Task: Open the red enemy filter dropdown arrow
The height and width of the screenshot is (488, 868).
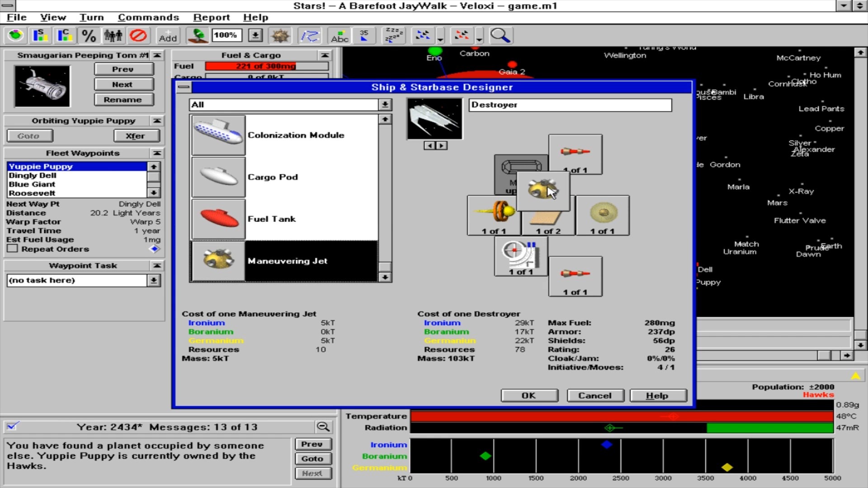Action: (x=479, y=35)
